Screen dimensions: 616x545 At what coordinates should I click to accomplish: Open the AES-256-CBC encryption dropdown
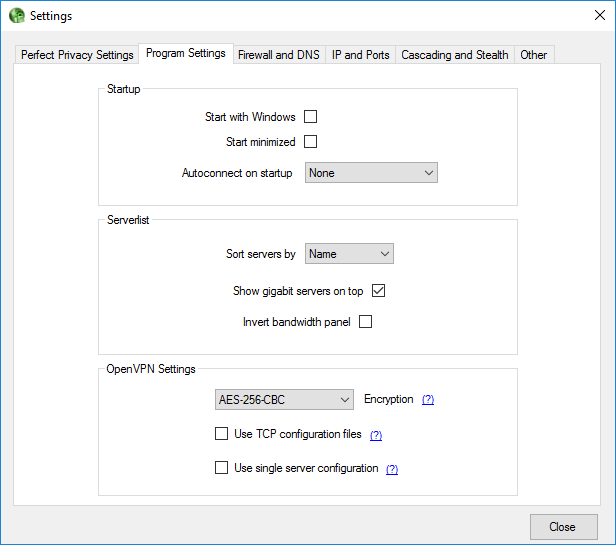point(284,399)
